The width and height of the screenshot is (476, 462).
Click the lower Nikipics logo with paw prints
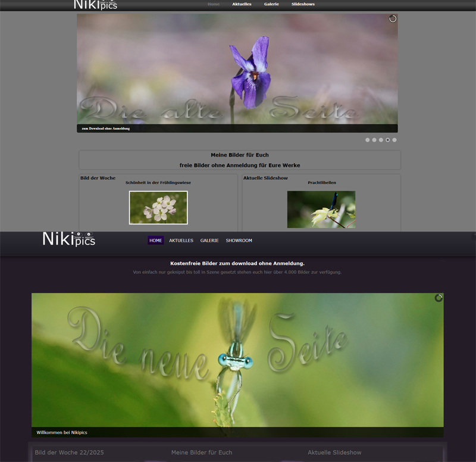point(68,239)
